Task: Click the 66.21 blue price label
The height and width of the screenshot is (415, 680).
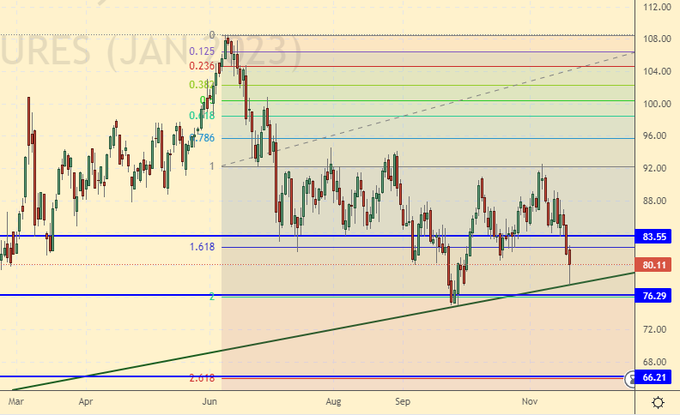Action: click(x=657, y=379)
